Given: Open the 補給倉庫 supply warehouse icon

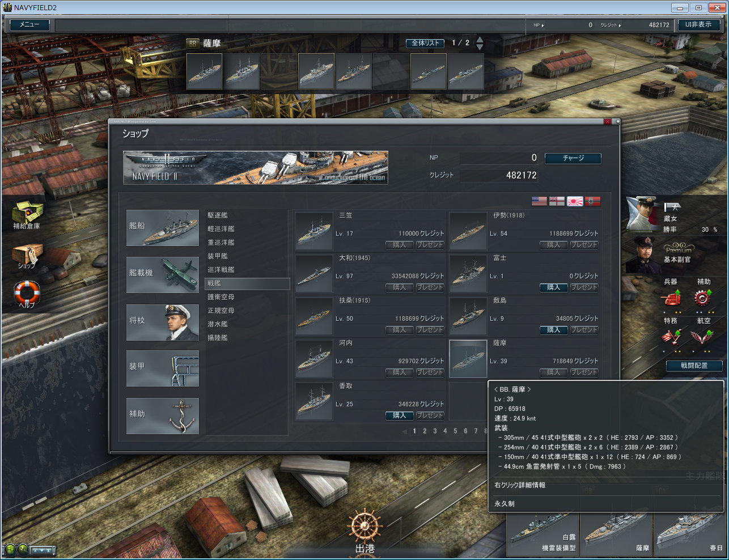Looking at the screenshot, I should [x=27, y=213].
